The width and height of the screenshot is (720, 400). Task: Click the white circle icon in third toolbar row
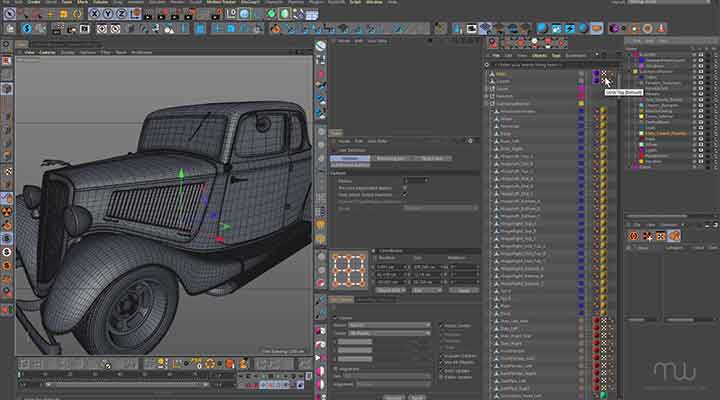click(x=534, y=43)
